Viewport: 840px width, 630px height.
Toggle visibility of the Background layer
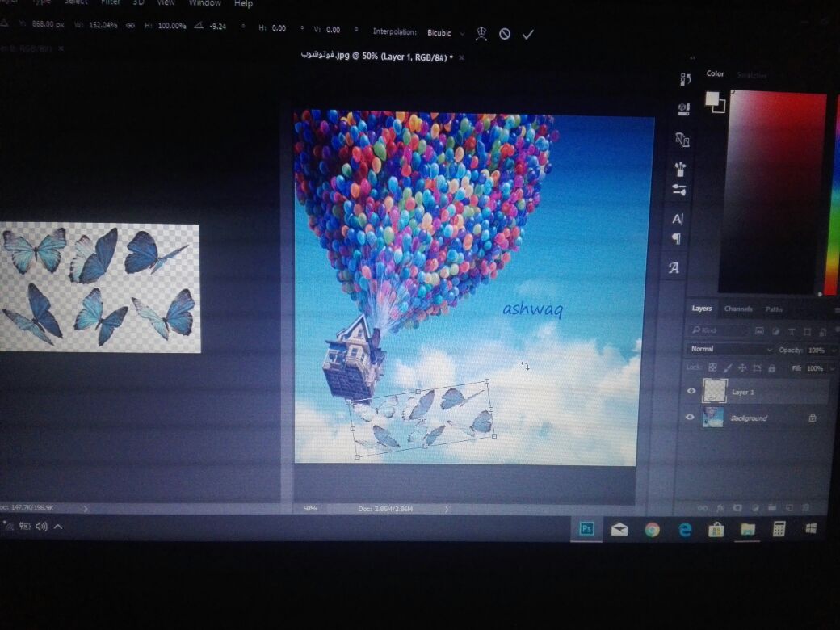coord(690,418)
